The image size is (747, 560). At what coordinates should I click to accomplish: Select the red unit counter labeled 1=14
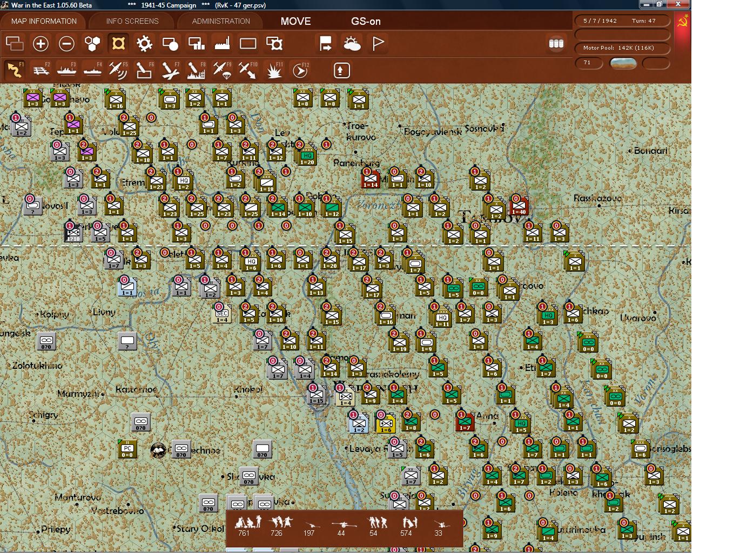pyautogui.click(x=371, y=179)
